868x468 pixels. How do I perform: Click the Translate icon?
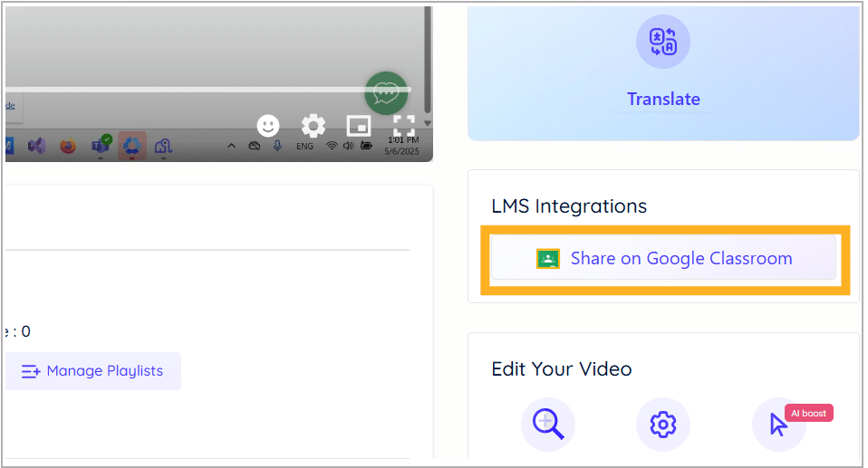pyautogui.click(x=663, y=42)
